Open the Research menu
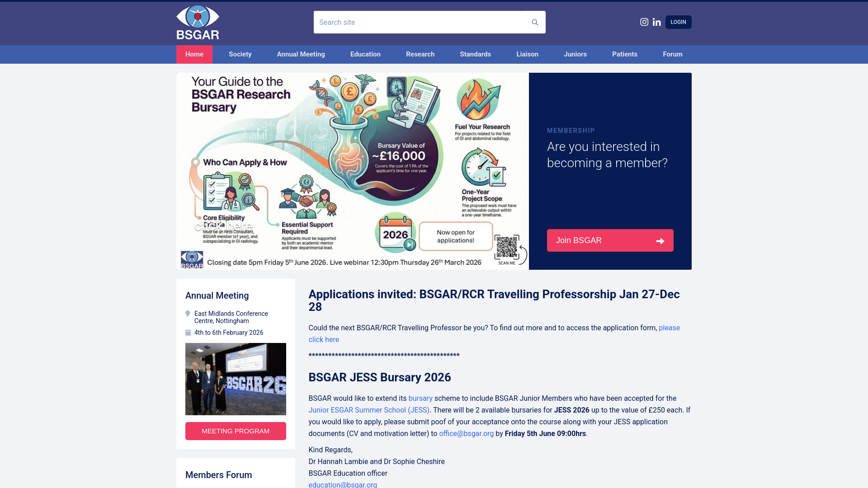Image resolution: width=868 pixels, height=488 pixels. [420, 54]
